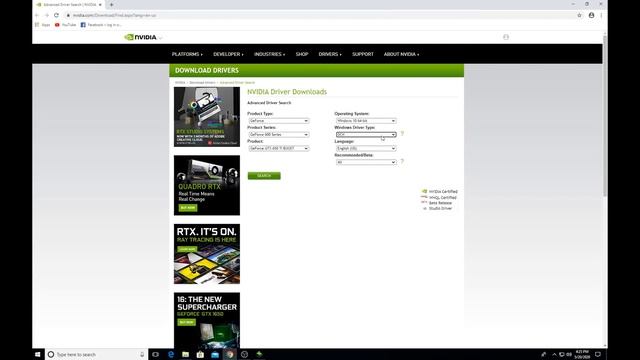
Task: Open the YouTube bookmark
Action: click(65, 25)
